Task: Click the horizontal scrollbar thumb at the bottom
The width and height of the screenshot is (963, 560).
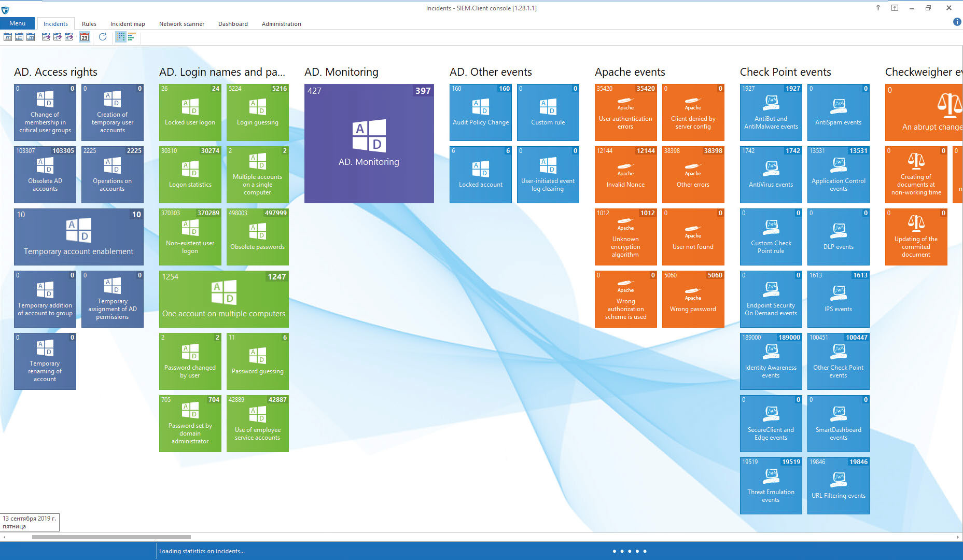Action: click(x=111, y=537)
